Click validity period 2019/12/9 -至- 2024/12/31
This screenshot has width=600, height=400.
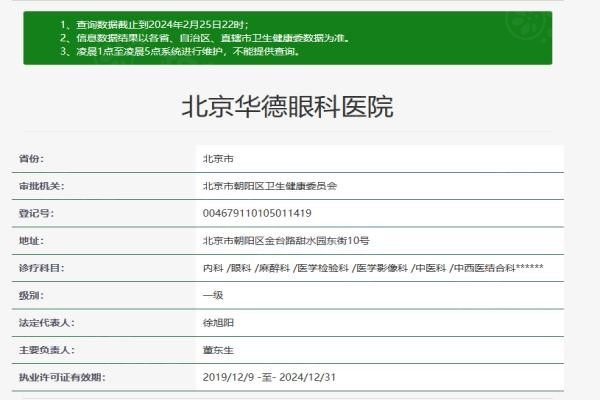[x=269, y=377]
